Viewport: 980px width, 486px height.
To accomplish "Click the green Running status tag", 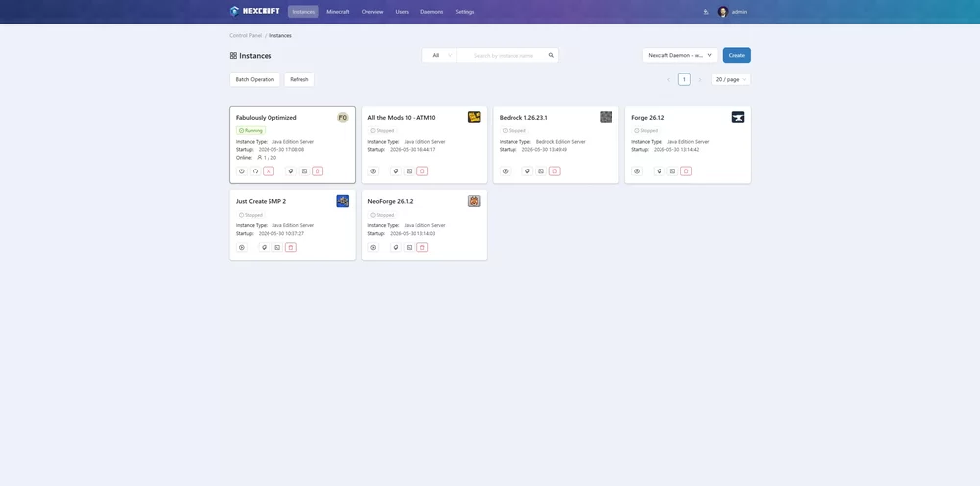I will tap(251, 130).
